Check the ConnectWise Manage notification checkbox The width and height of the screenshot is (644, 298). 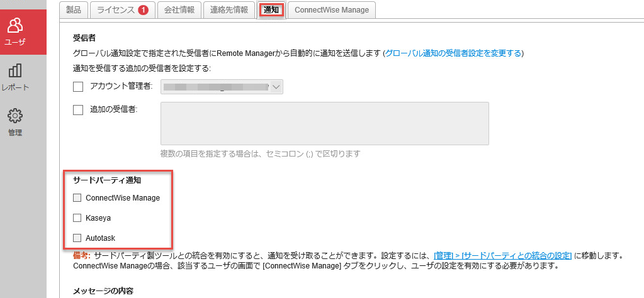tap(77, 198)
